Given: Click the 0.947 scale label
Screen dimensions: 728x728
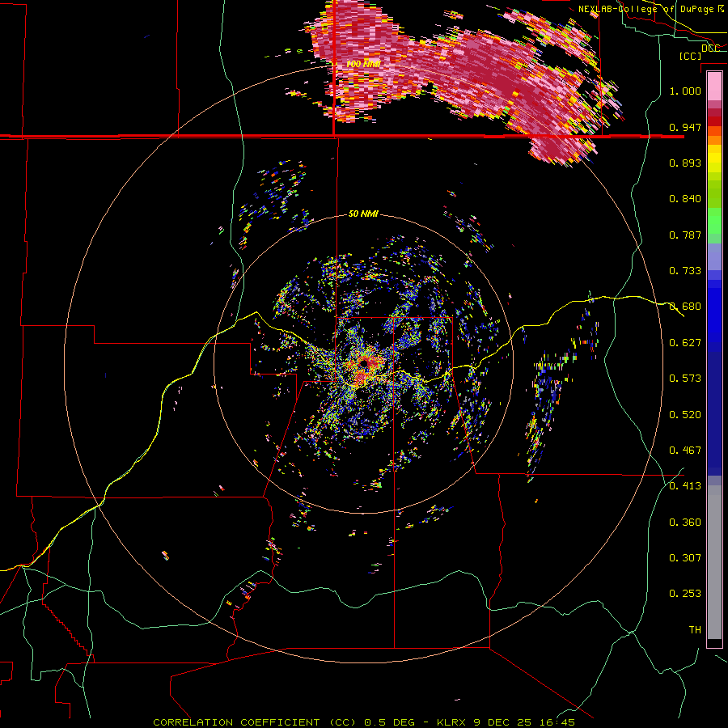Looking at the screenshot, I should click(x=685, y=127).
